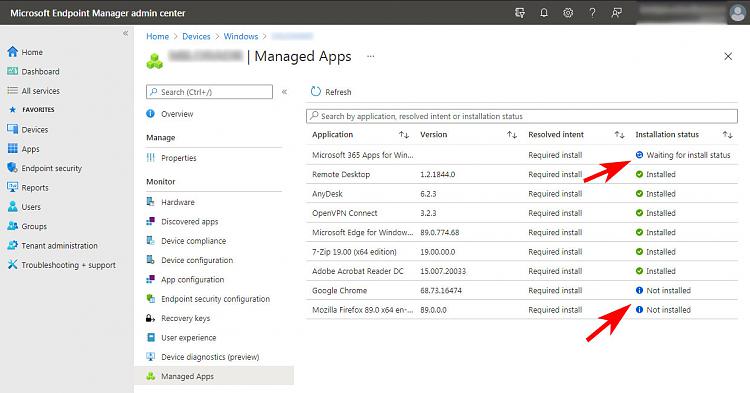This screenshot has height=393, width=750.
Task: Open settings gear icon in header
Action: click(568, 13)
